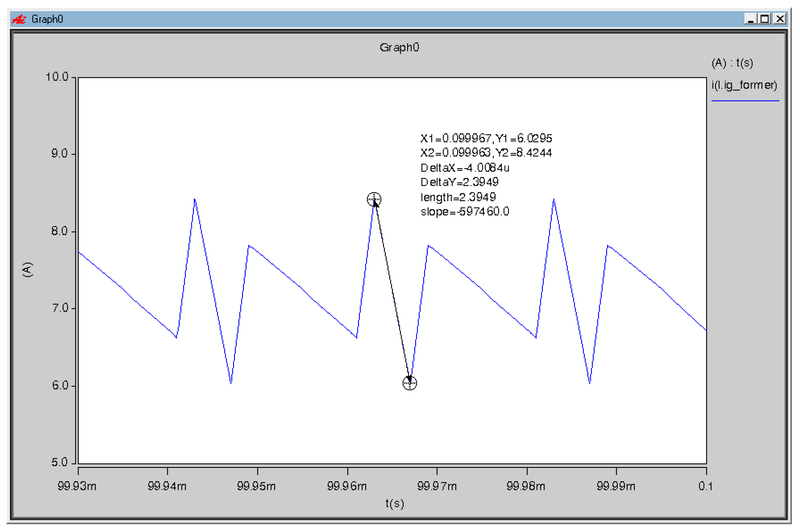Click the Graph0 window title bar text
Image resolution: width=800 pixels, height=532 pixels.
pyautogui.click(x=47, y=19)
